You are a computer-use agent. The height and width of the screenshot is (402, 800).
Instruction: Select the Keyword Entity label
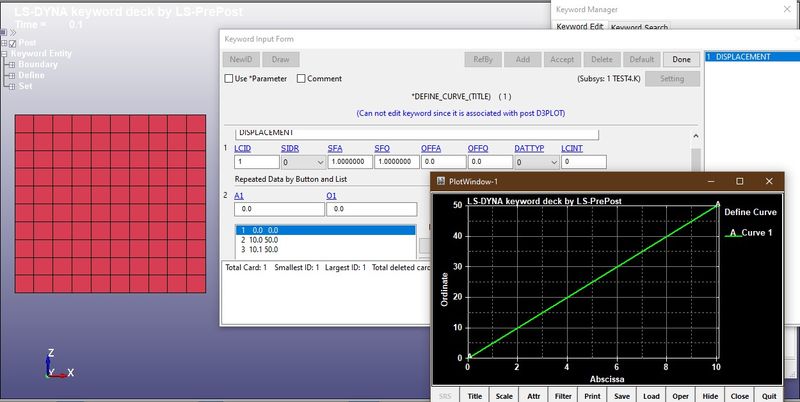click(41, 54)
